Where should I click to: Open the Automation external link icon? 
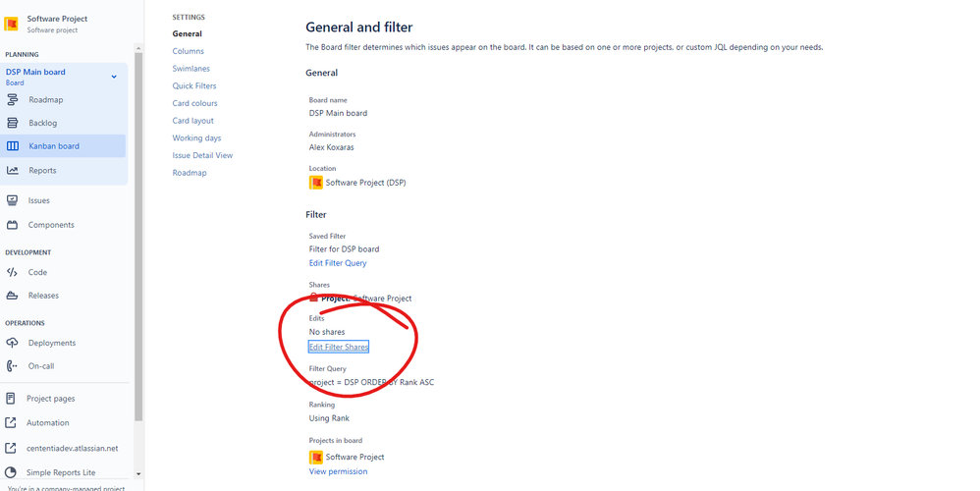tap(11, 423)
